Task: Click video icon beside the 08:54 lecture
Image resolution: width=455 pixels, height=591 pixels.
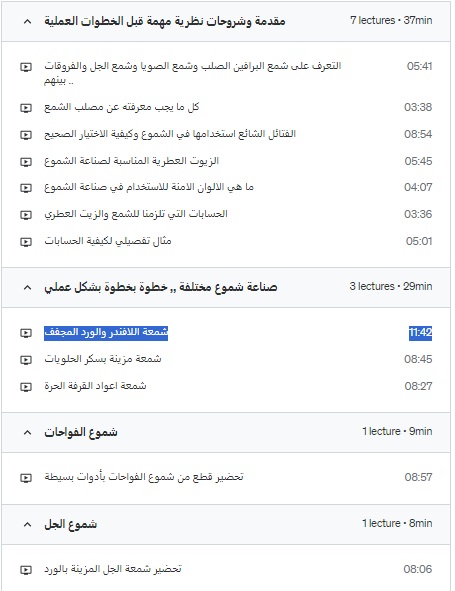Action: [x=26, y=135]
